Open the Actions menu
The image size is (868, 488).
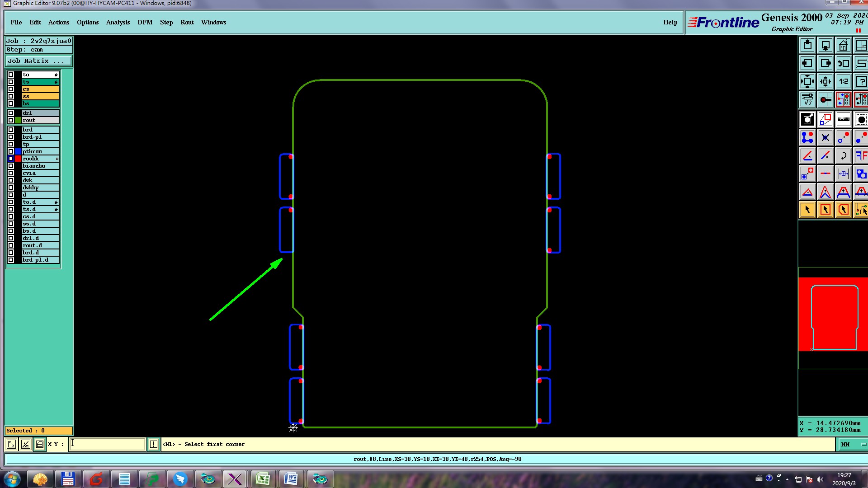click(59, 22)
